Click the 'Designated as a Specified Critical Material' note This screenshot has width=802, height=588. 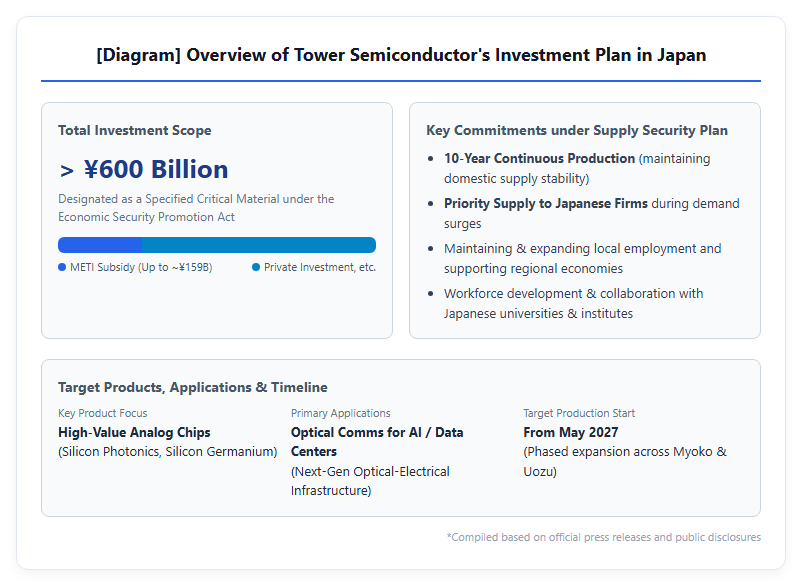196,208
